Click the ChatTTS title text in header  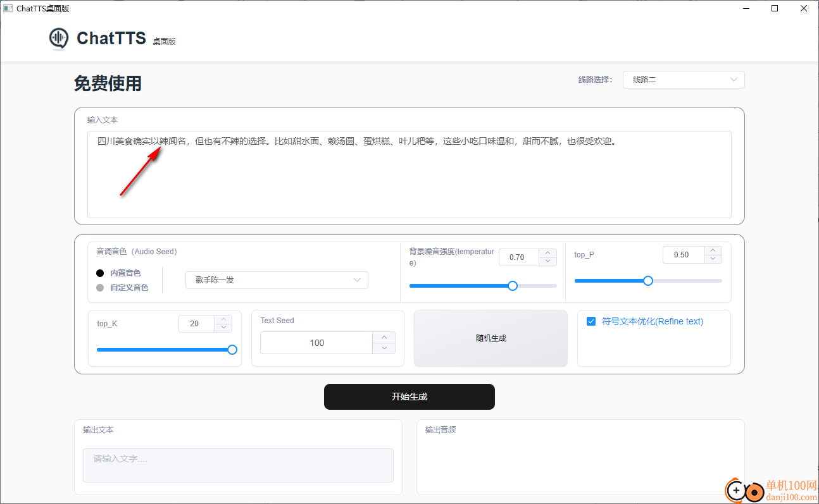111,39
